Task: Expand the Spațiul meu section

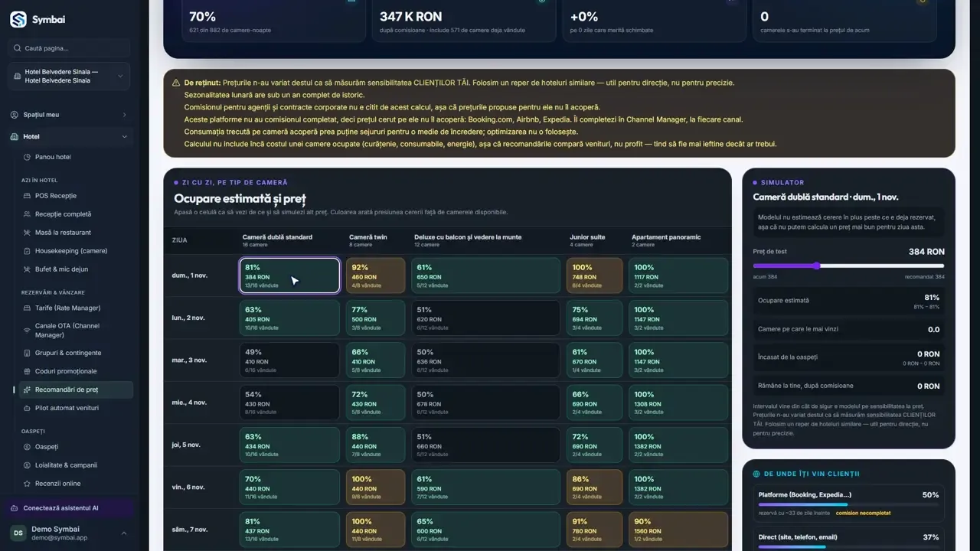Action: tap(69, 115)
